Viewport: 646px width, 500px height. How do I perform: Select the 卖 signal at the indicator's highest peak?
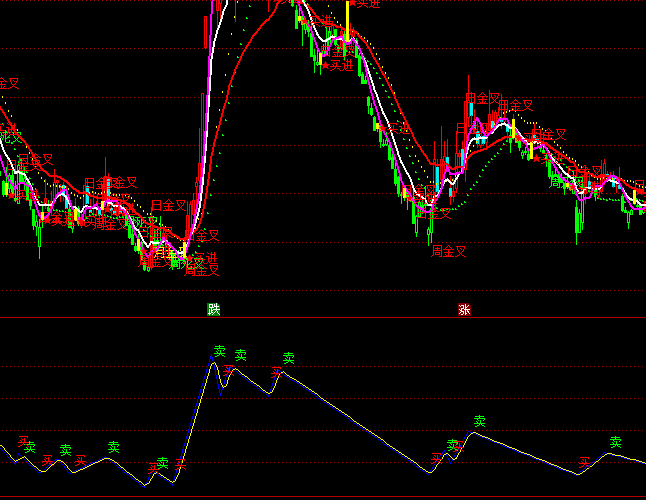219,351
